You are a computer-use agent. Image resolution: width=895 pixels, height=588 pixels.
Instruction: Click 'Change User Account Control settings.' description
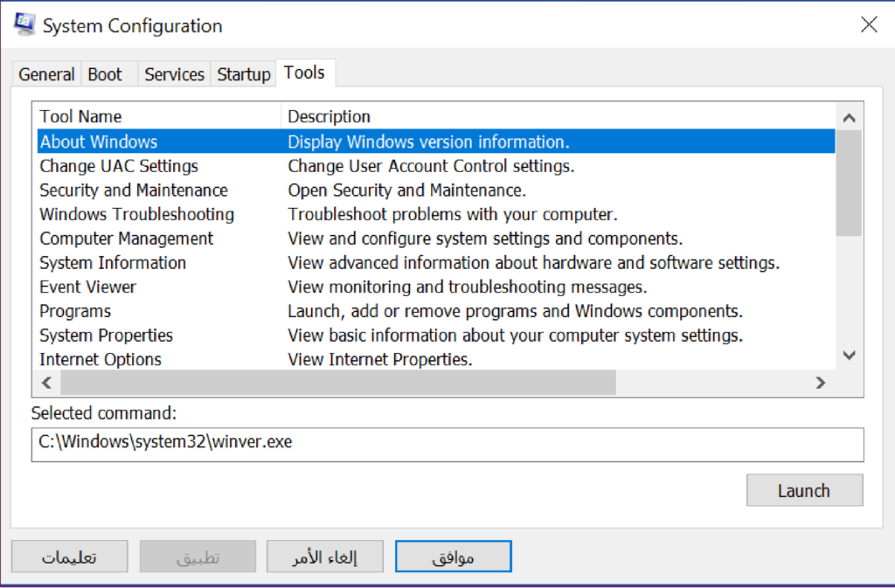[431, 166]
